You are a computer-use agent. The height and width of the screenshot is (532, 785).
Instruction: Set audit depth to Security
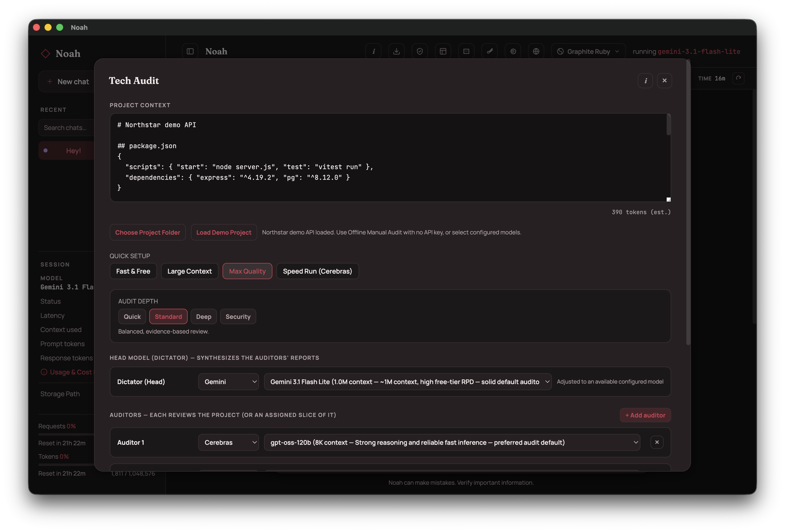238,317
